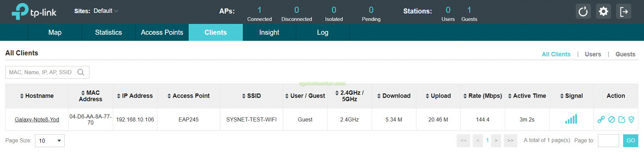
Task: Click the signal strength bars icon
Action: pyautogui.click(x=571, y=119)
